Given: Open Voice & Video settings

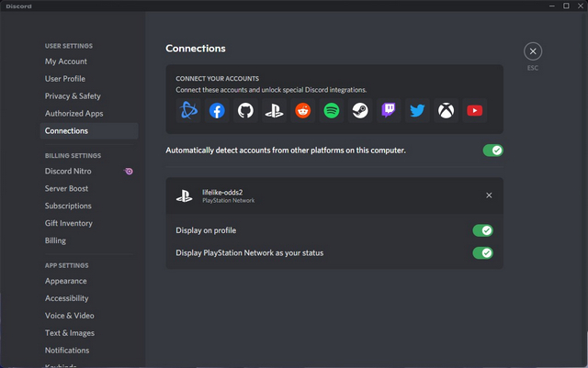Looking at the screenshot, I should tap(89, 316).
